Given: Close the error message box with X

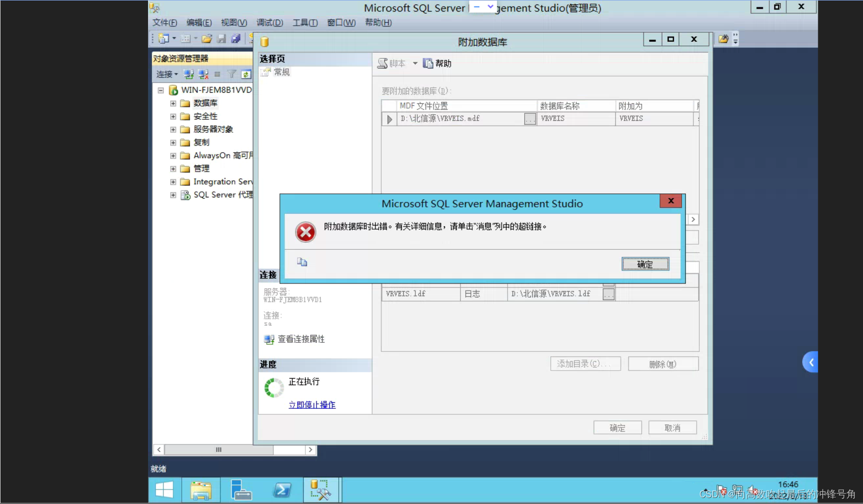Looking at the screenshot, I should [671, 201].
